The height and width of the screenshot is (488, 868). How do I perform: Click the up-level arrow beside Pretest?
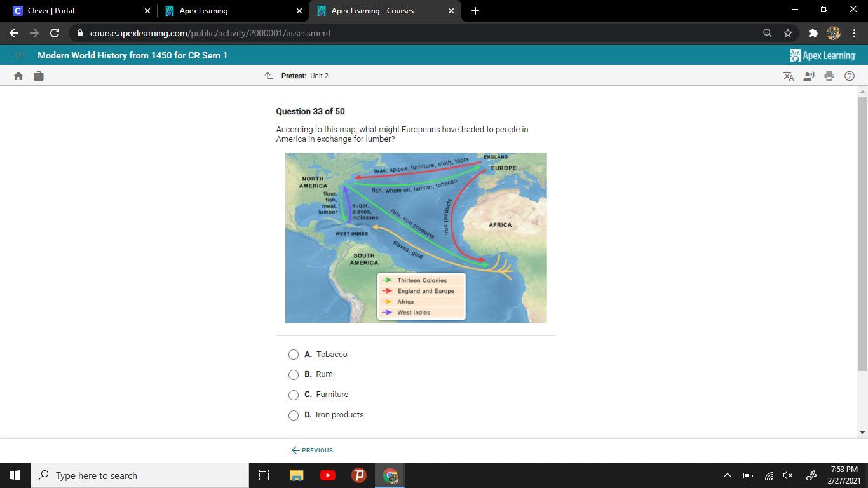[x=269, y=76]
